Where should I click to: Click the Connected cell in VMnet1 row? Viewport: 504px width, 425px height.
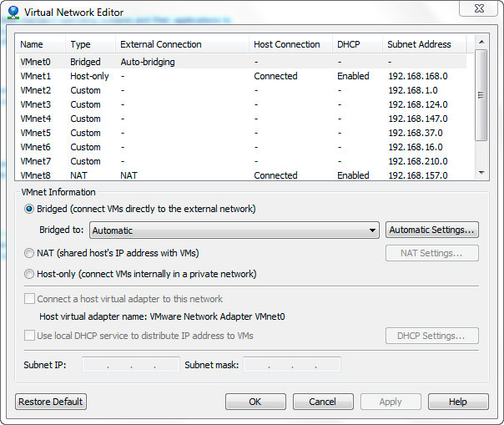coord(275,76)
